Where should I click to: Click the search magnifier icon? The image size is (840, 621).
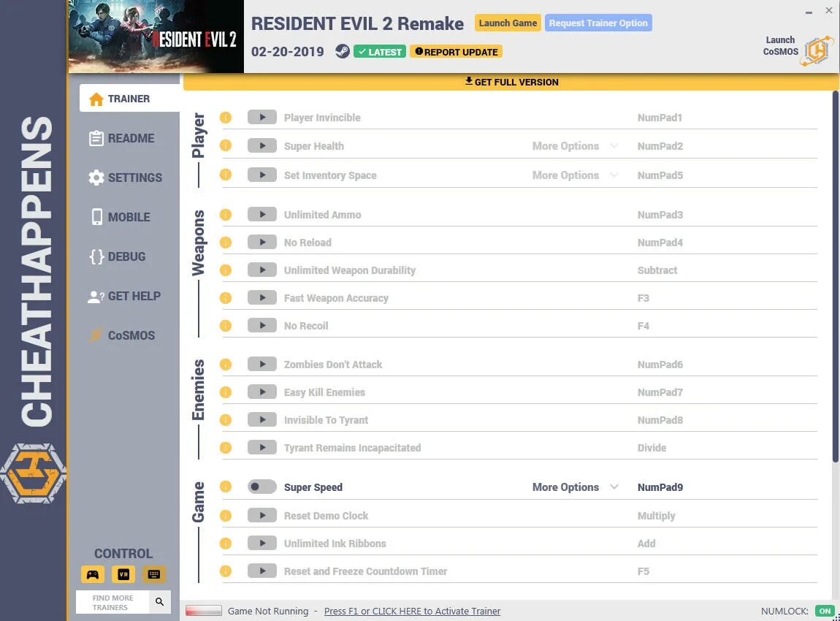(x=160, y=602)
